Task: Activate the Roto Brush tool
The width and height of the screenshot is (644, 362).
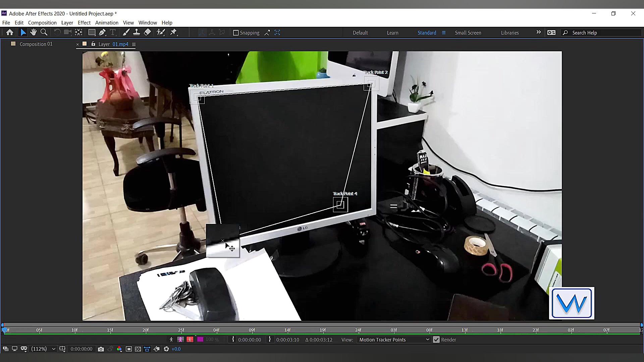Action: (161, 33)
